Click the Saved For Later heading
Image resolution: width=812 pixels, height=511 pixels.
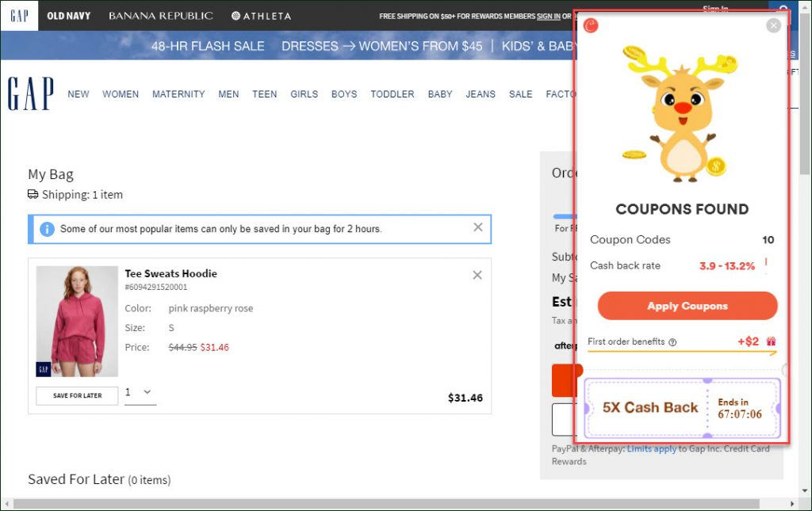click(99, 479)
